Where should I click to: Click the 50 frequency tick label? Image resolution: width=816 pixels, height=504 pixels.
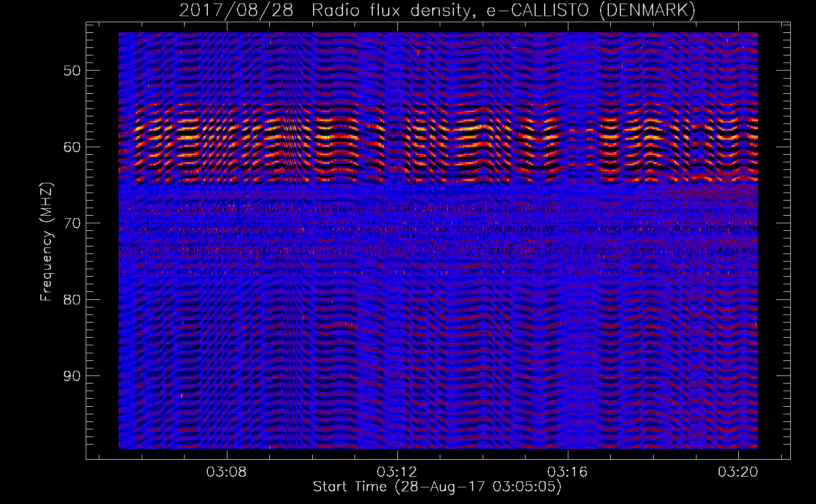pyautogui.click(x=72, y=71)
